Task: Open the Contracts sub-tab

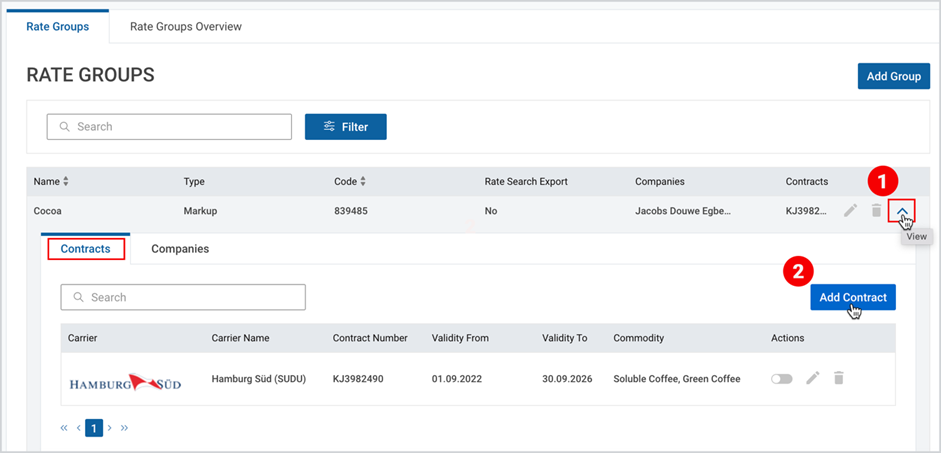Action: coord(86,249)
